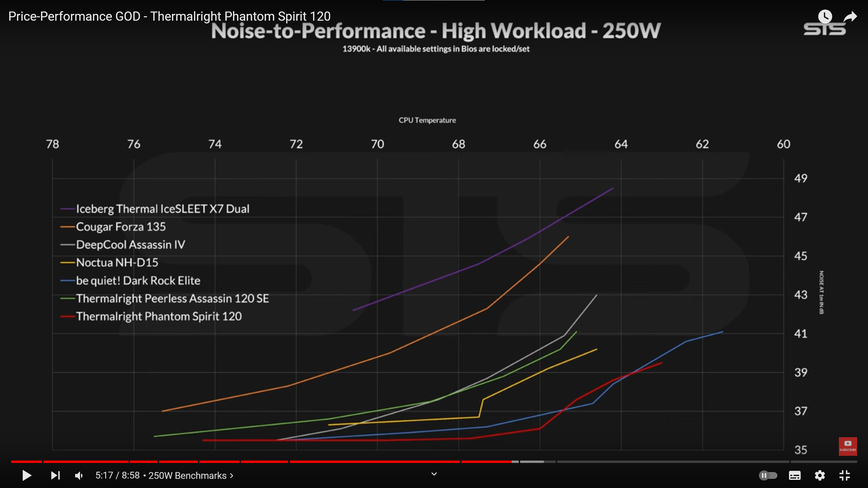Click the down chevron below progress bar
This screenshot has width=868, height=488.
click(x=434, y=474)
